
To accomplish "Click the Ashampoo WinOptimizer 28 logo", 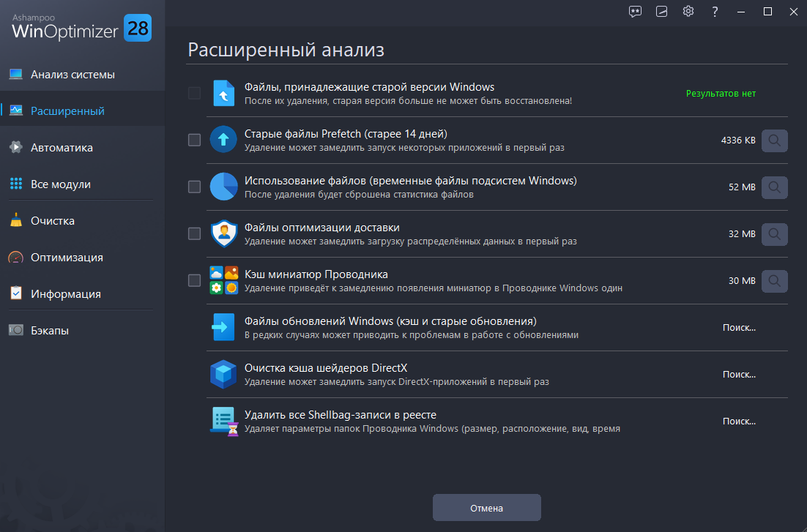I will pos(81,28).
